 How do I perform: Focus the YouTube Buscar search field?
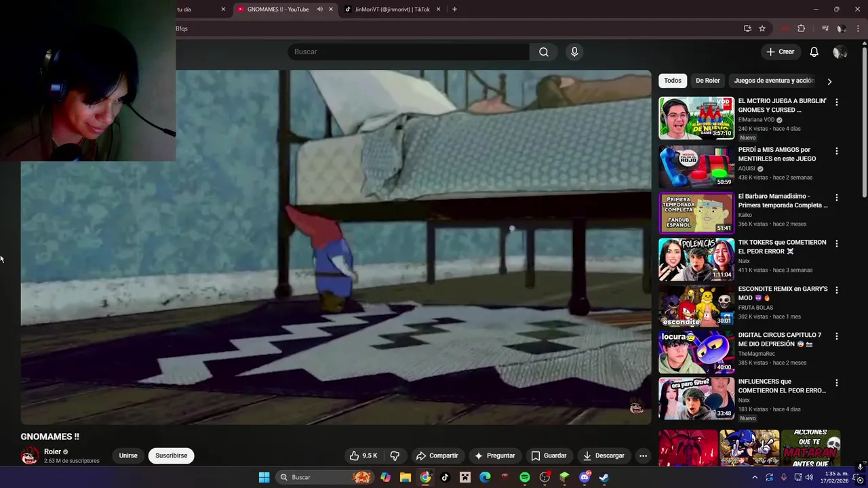(x=408, y=52)
